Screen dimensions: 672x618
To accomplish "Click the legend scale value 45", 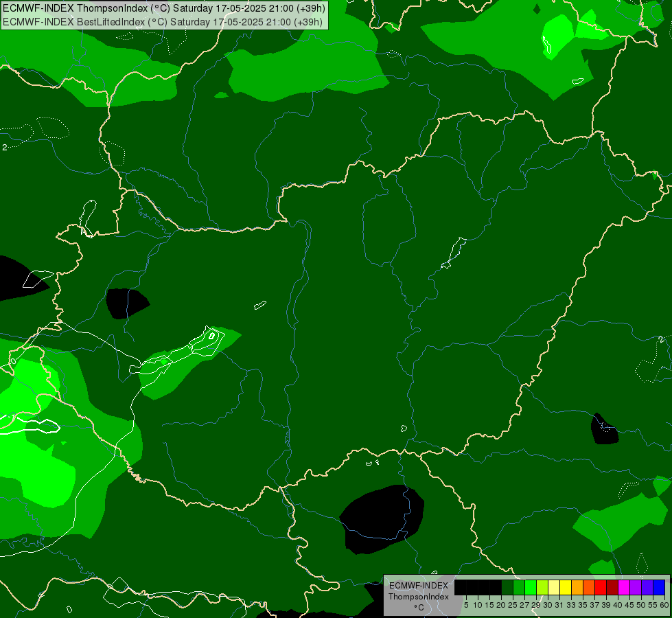I will coord(629,605).
